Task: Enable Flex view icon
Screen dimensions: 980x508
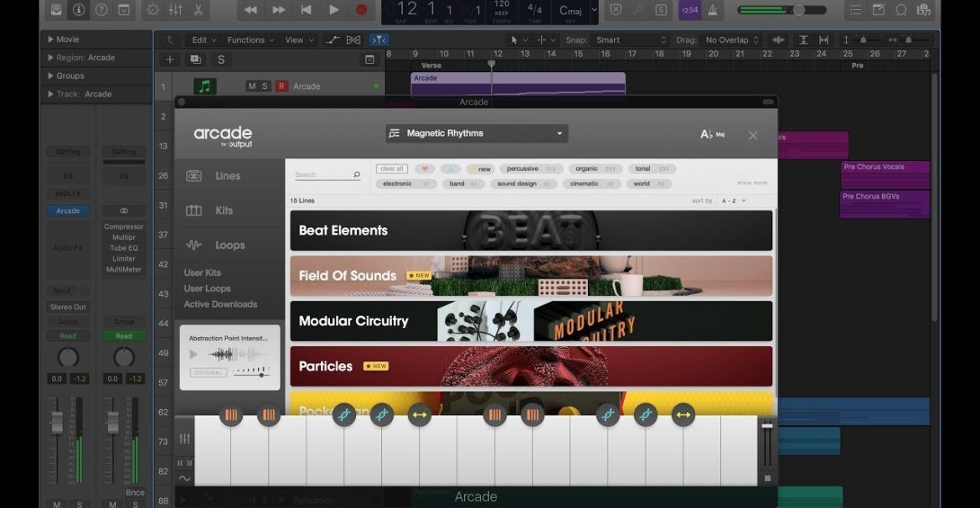Action: 353,40
